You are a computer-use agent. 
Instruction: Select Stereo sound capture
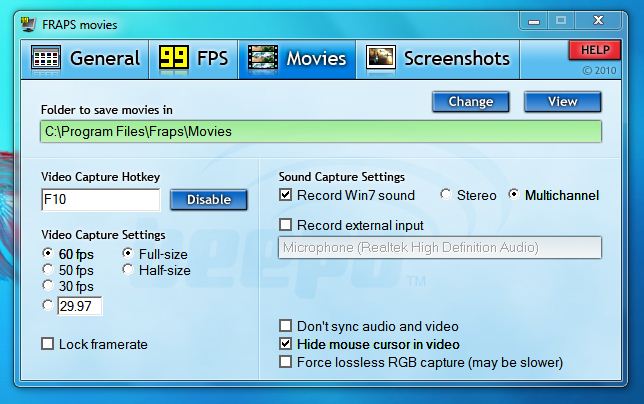[x=468, y=195]
